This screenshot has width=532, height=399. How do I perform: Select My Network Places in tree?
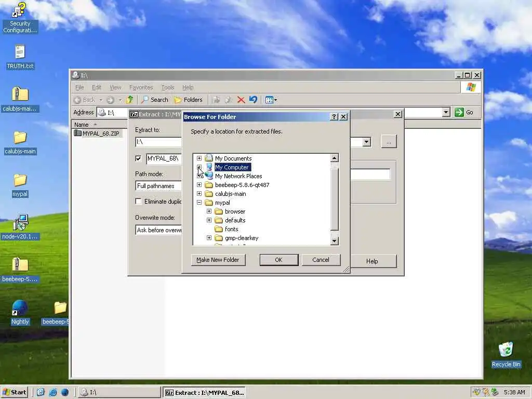click(x=238, y=176)
